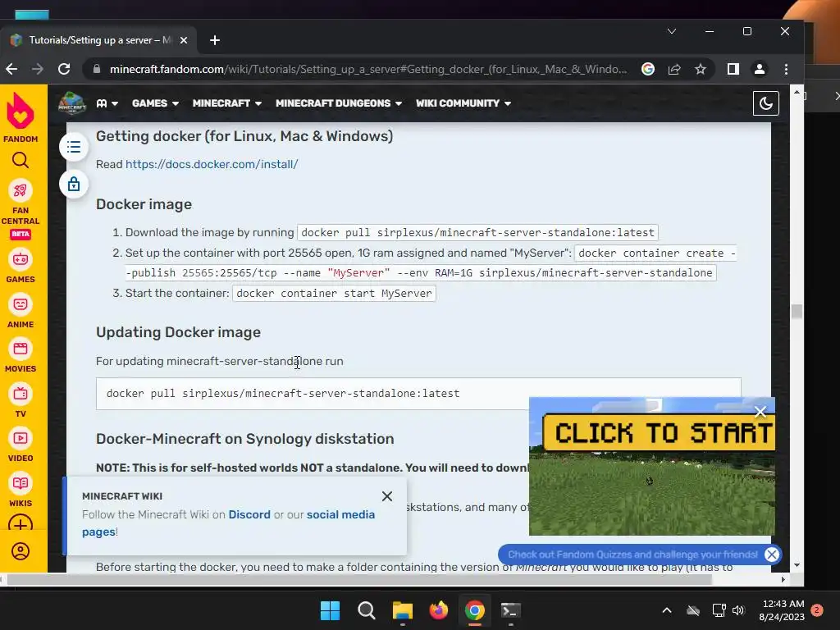Click the share page icon
The height and width of the screenshot is (630, 840).
point(674,69)
